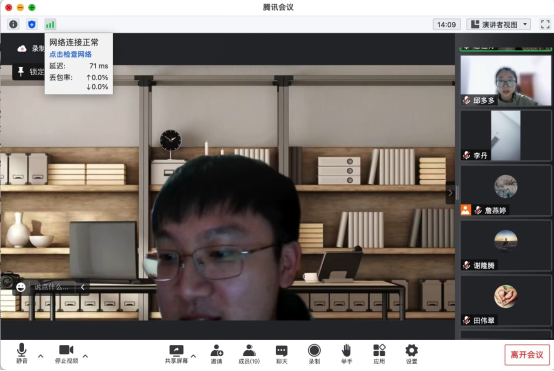
Task: Open the 邀请 invite icon
Action: (217, 354)
